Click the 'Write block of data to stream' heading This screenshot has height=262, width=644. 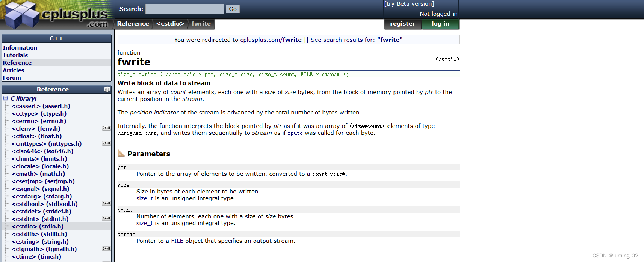point(164,83)
